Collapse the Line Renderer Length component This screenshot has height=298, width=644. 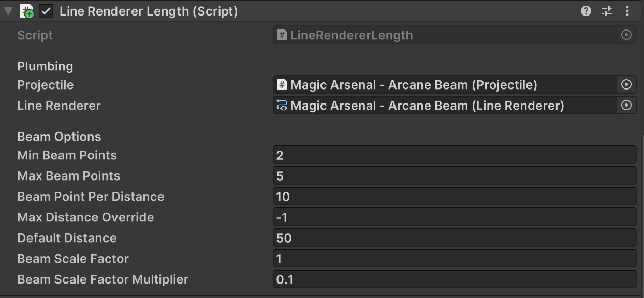point(8,11)
